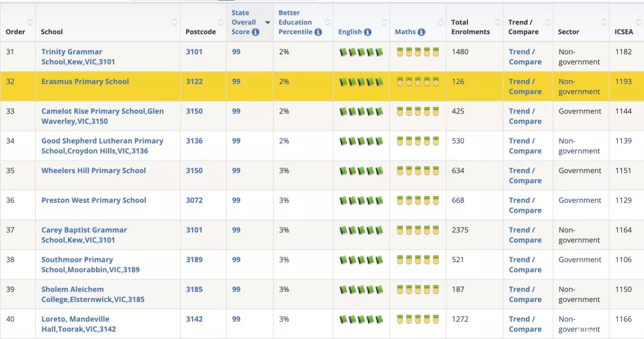Open Trend / Compare for Erasmus Primary

tap(525, 87)
